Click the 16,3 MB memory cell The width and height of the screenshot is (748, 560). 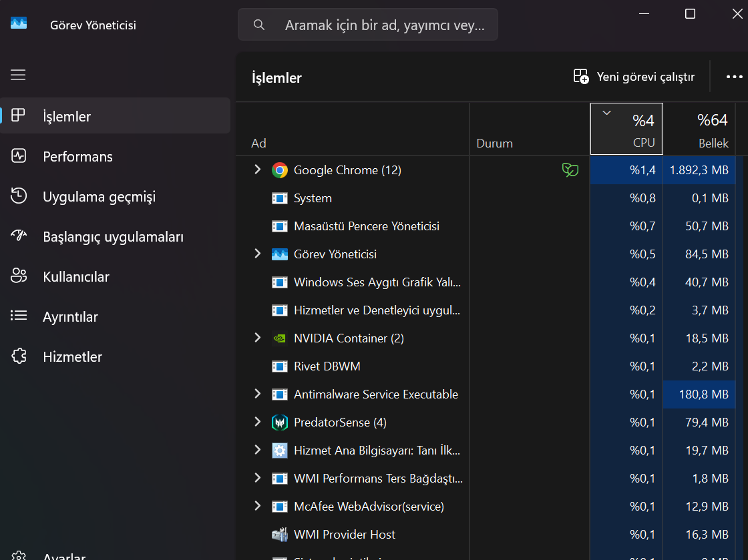tap(699, 535)
